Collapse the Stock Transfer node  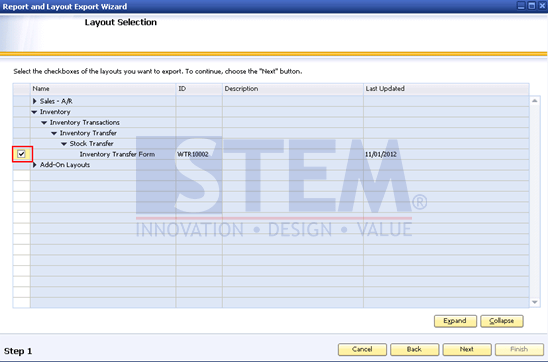pyautogui.click(x=64, y=144)
